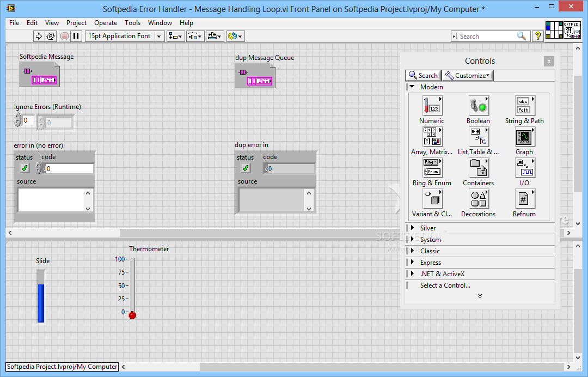This screenshot has width=588, height=377.
Task: Open the Distribute Objects toolbar menu
Action: pos(195,36)
